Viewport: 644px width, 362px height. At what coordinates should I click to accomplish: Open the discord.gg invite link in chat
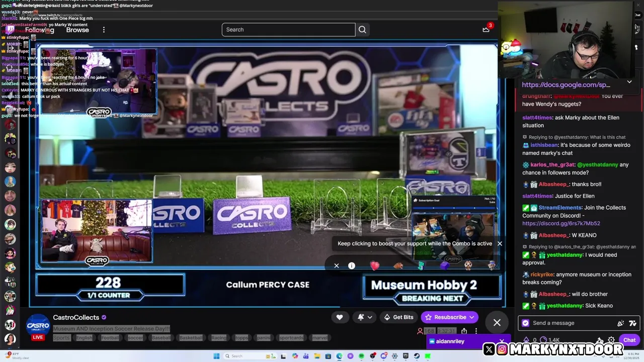point(561,223)
